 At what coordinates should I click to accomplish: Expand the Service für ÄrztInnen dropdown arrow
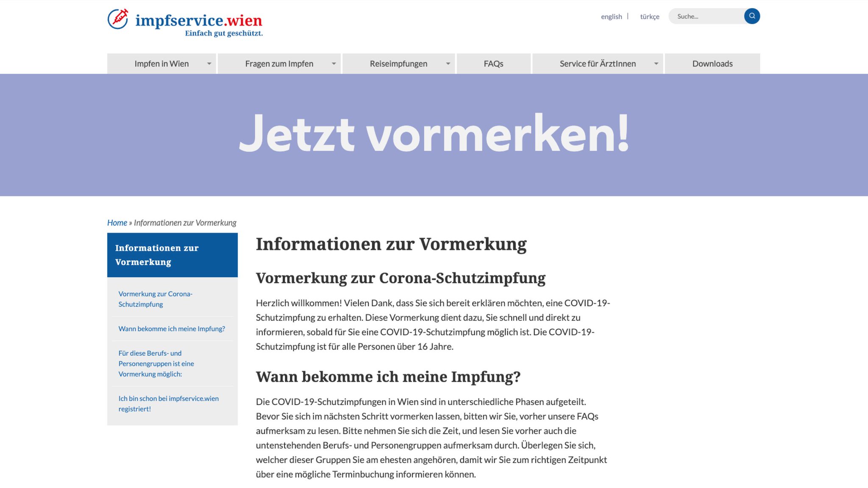[x=656, y=64]
